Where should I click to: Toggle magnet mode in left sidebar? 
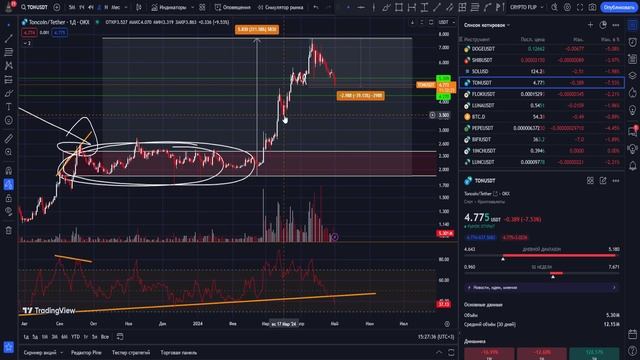click(8, 171)
